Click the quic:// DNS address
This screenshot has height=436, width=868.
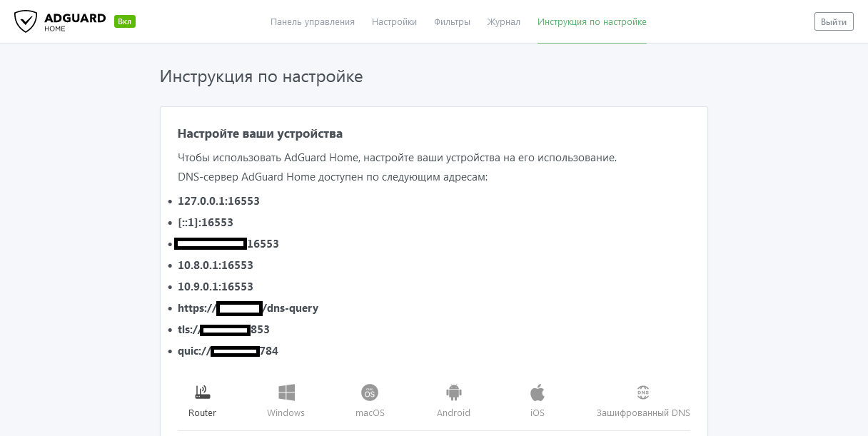pyautogui.click(x=228, y=351)
